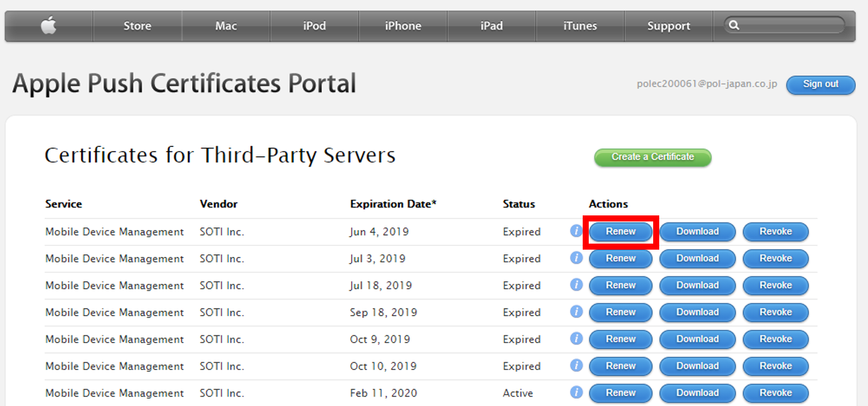
Task: Click the Apple Push Certificates Portal heading
Action: point(184,84)
